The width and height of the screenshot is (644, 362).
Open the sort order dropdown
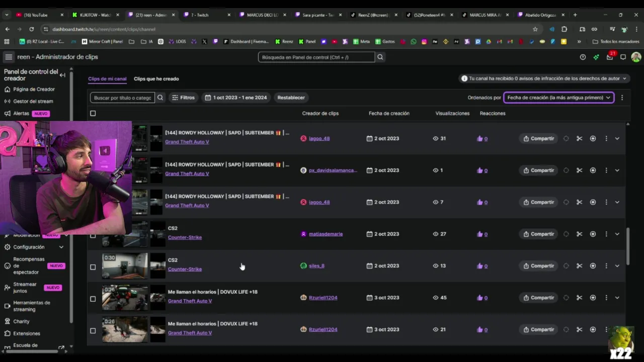click(x=558, y=98)
